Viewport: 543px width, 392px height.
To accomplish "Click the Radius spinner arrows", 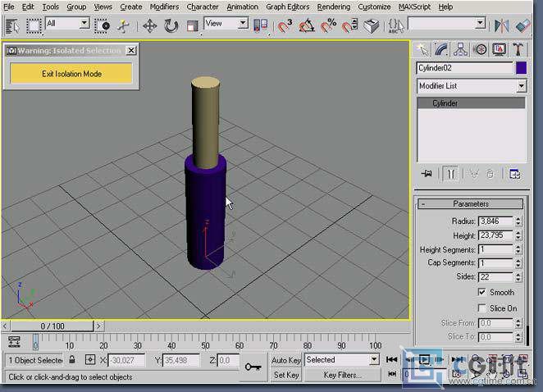I will click(518, 221).
